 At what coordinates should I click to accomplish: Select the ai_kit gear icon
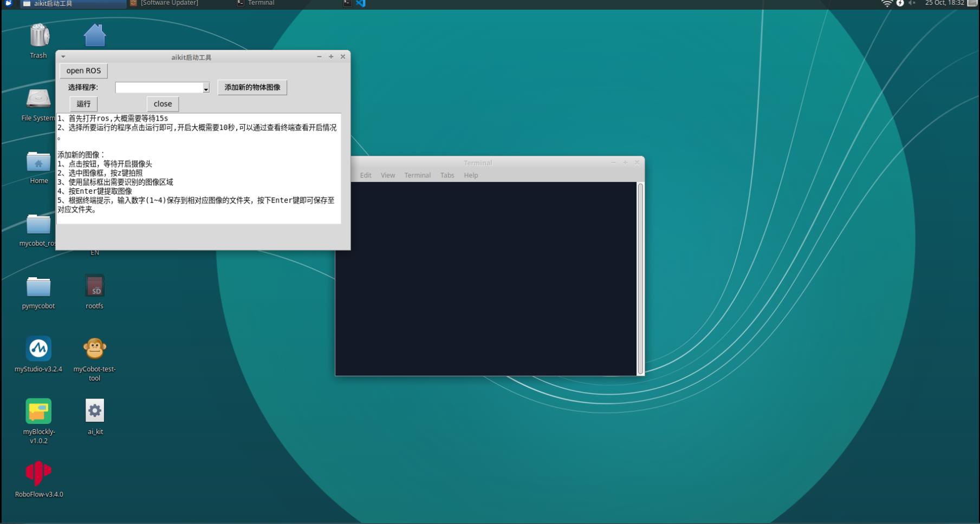coord(95,411)
